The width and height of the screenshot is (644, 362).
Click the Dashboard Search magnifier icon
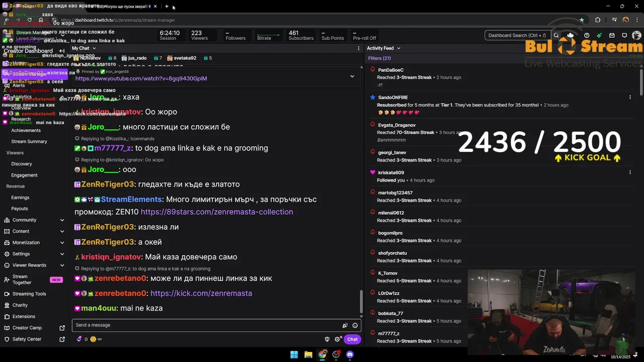click(556, 35)
